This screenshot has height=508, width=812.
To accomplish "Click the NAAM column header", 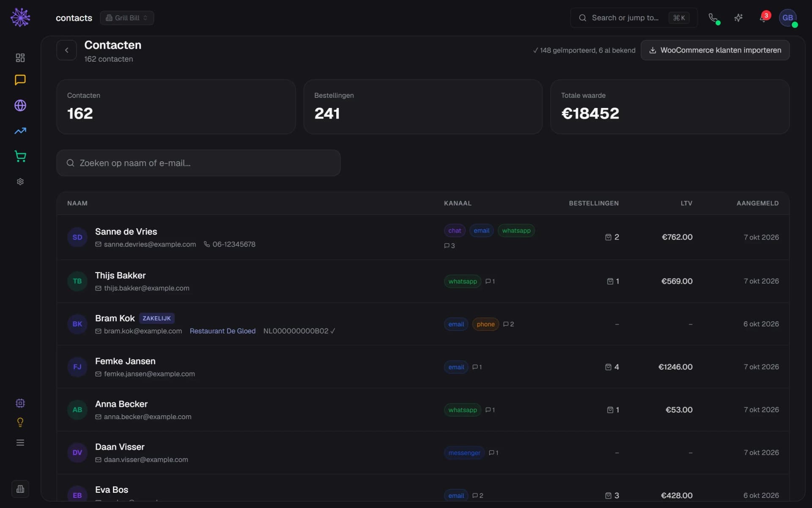I will pyautogui.click(x=77, y=203).
